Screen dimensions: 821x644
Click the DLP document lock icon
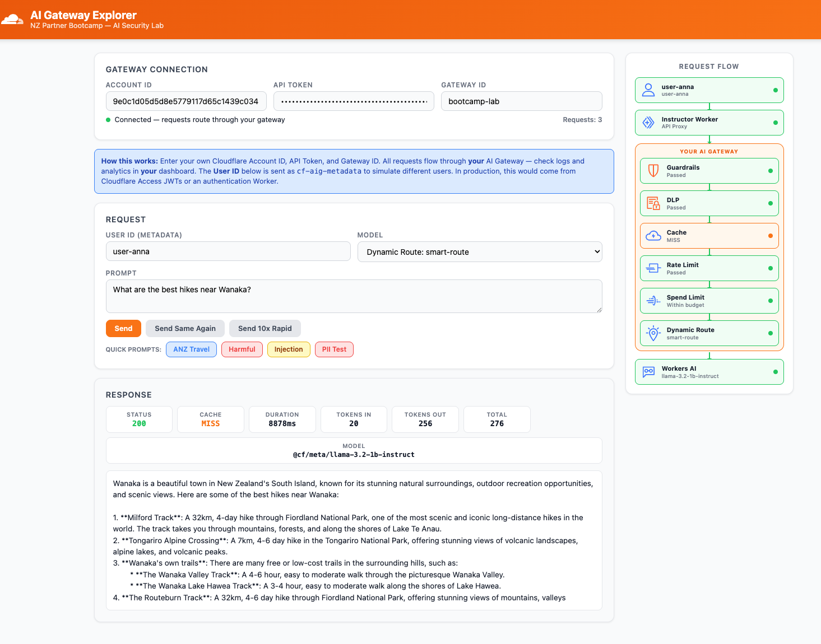(x=653, y=203)
